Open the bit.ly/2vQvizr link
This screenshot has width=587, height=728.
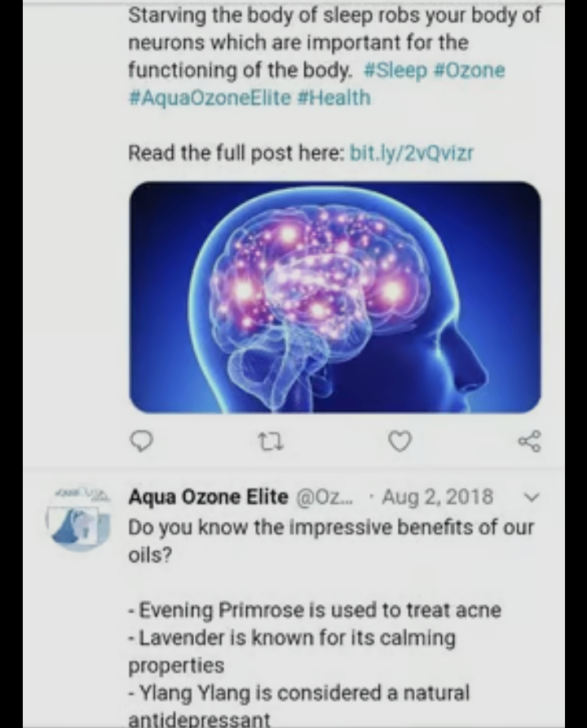[411, 152]
